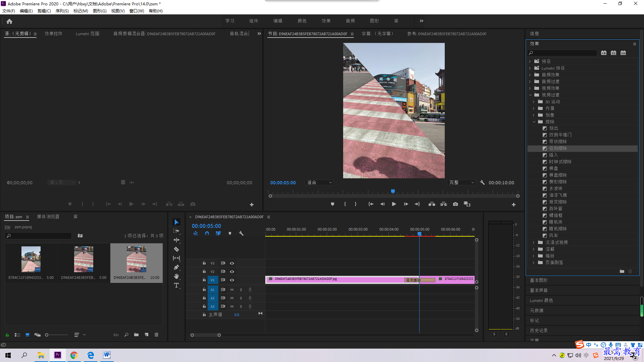Select the Hand tool

click(x=176, y=276)
